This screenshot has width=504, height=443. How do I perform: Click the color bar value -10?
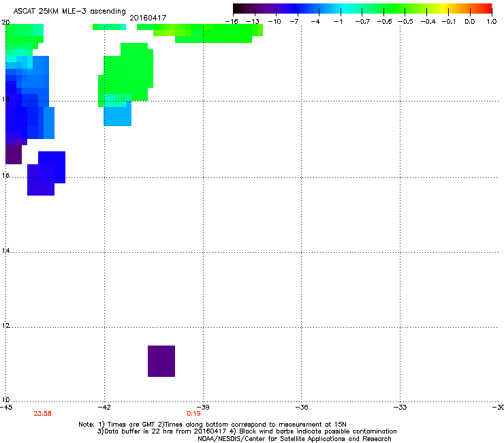tap(274, 22)
